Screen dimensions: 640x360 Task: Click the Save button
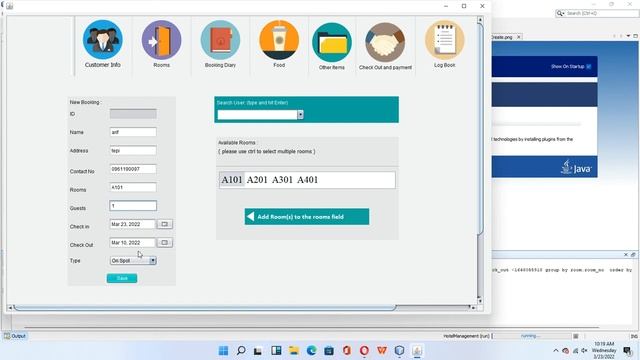(122, 278)
